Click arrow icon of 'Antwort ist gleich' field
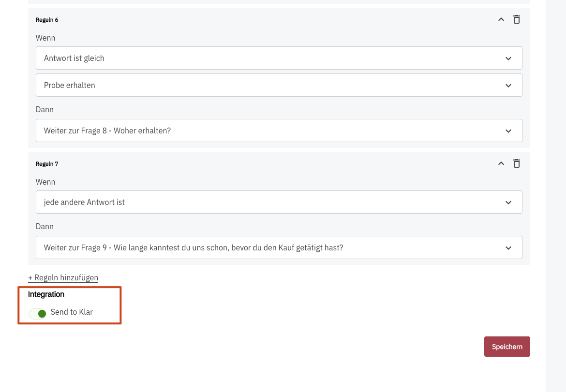This screenshot has height=392, width=566. [508, 58]
